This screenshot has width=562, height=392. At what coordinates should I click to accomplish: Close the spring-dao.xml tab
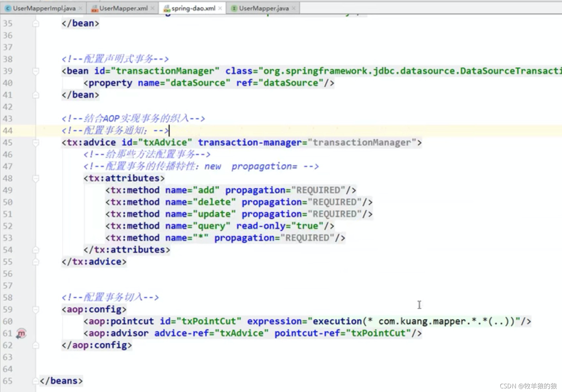[220, 8]
